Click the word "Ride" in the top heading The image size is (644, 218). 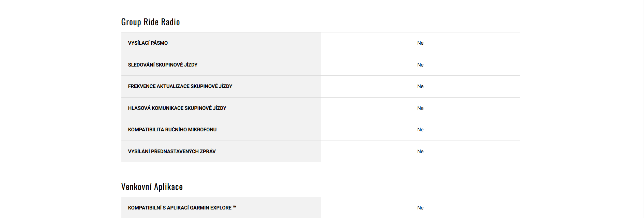[x=151, y=22]
